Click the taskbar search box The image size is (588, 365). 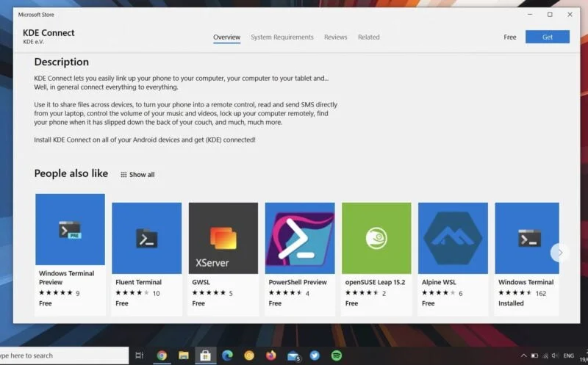pyautogui.click(x=64, y=355)
